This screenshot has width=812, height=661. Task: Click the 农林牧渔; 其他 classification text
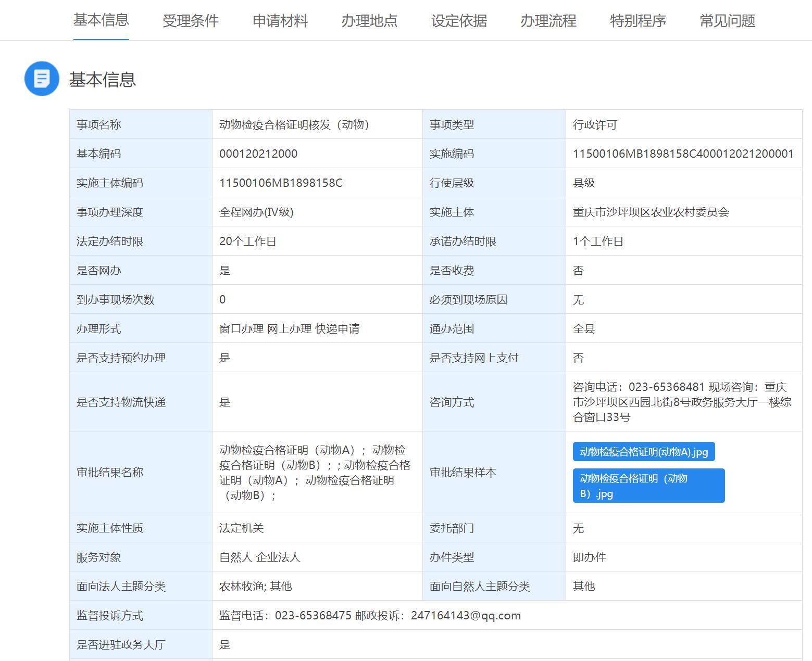pyautogui.click(x=256, y=586)
